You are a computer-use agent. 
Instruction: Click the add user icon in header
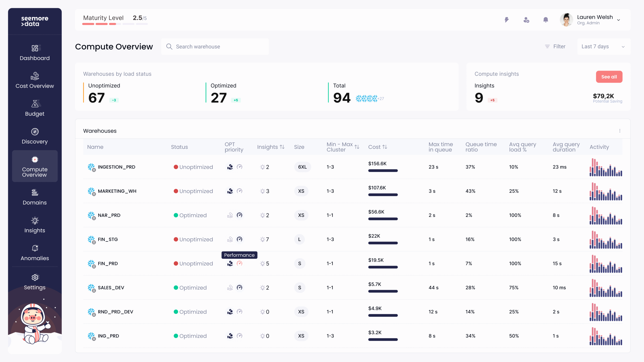[x=526, y=20]
